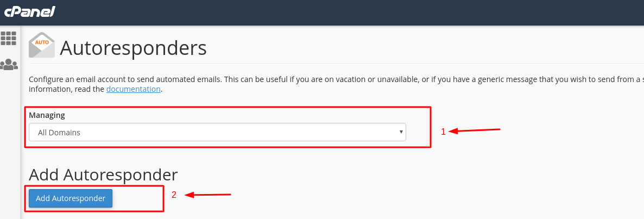Image resolution: width=644 pixels, height=219 pixels.
Task: Open the User Manager people icon
Action: point(9,65)
